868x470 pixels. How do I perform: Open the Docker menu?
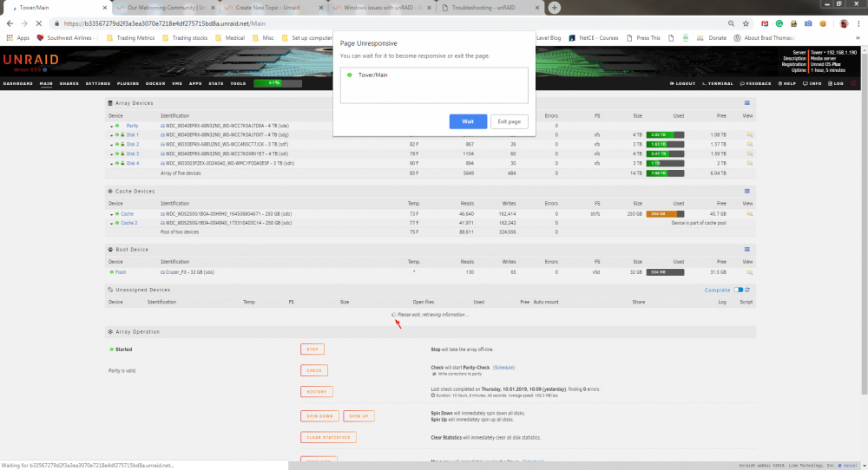coord(155,83)
